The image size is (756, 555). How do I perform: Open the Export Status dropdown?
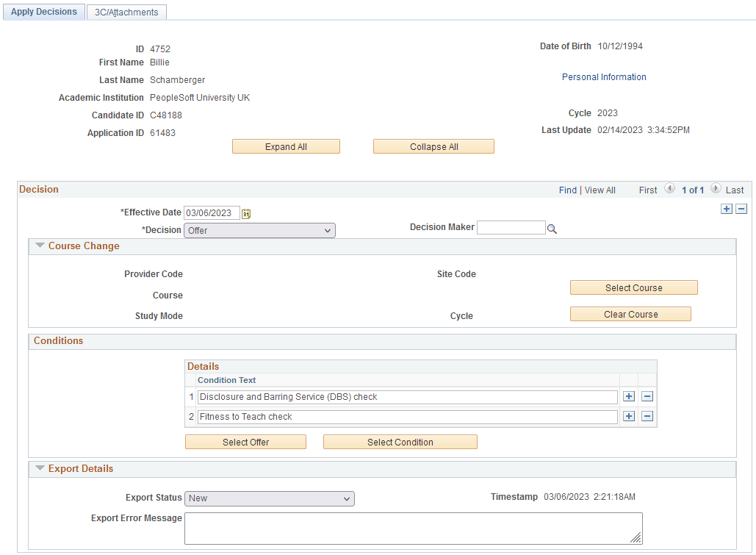point(270,498)
